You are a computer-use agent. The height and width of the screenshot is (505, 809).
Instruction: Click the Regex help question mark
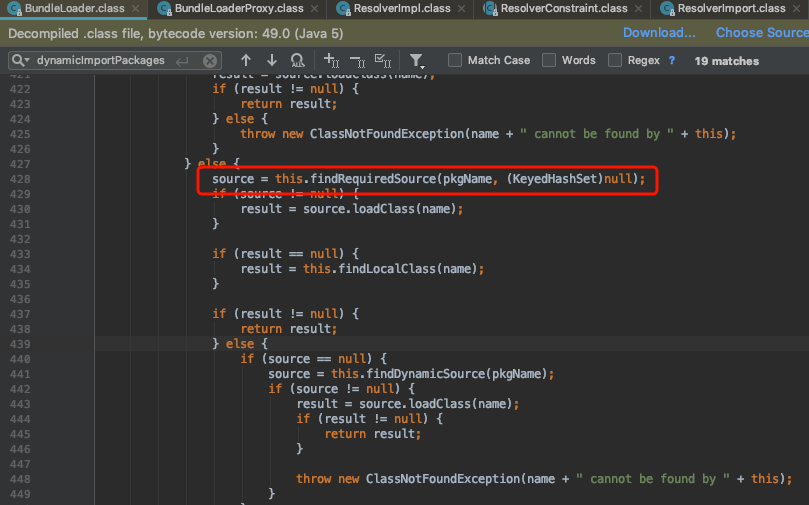(x=672, y=60)
